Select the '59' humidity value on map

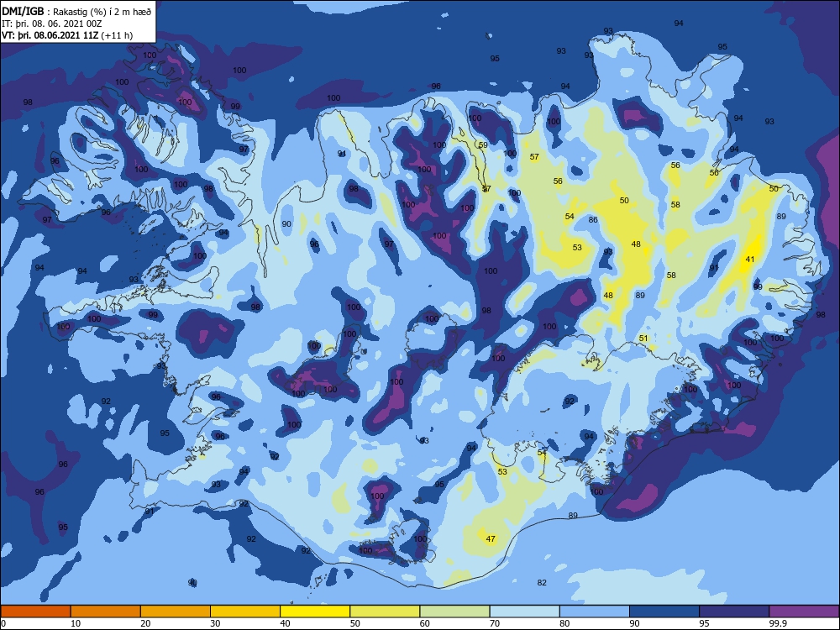pos(483,145)
